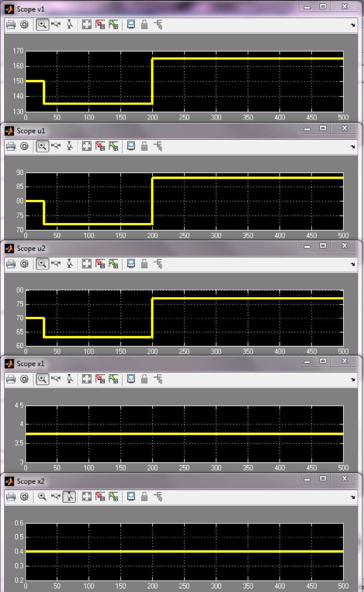Toggle Zoom tool in Scope u2
The height and width of the screenshot is (592, 364).
click(42, 264)
